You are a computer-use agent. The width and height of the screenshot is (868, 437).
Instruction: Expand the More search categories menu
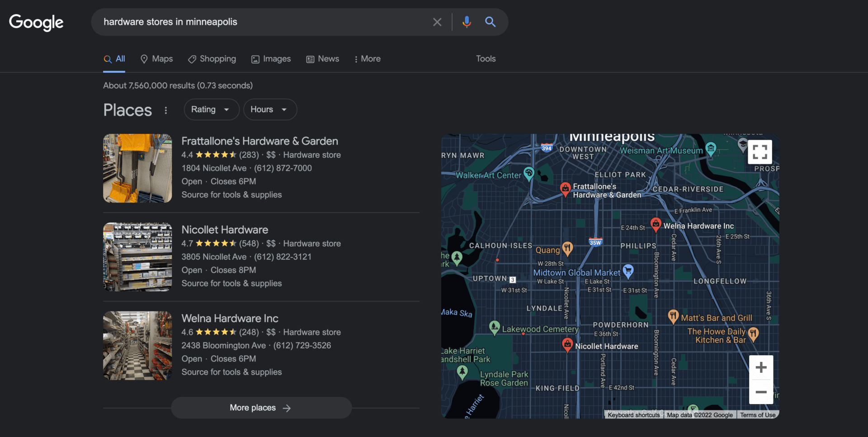(367, 59)
